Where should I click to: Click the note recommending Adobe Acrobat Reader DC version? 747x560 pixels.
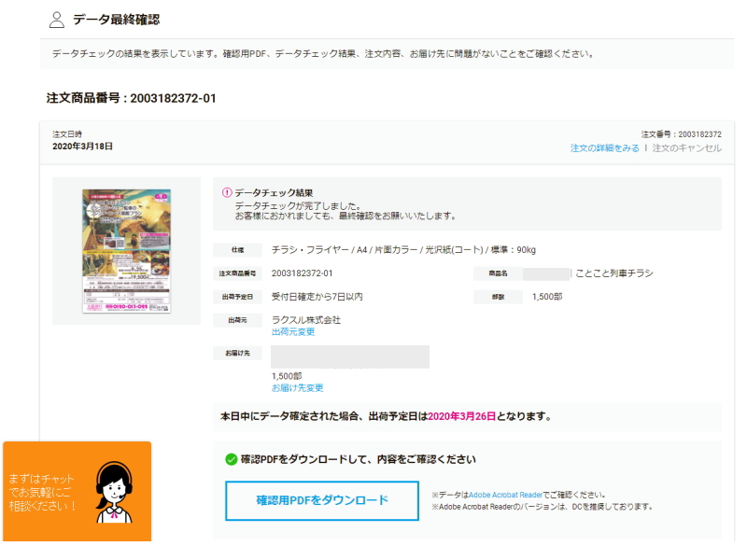tap(543, 507)
